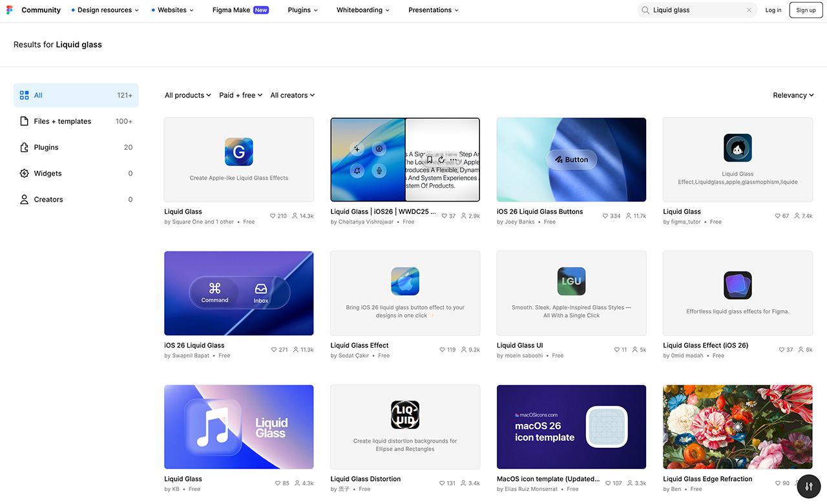Click the Log in link
The image size is (827, 504).
pos(773,10)
